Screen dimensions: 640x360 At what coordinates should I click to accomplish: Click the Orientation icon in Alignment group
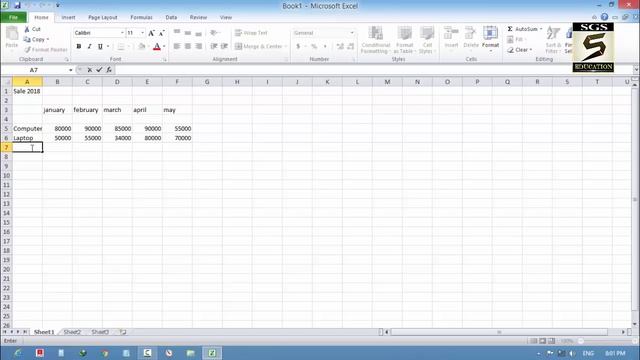coord(213,33)
